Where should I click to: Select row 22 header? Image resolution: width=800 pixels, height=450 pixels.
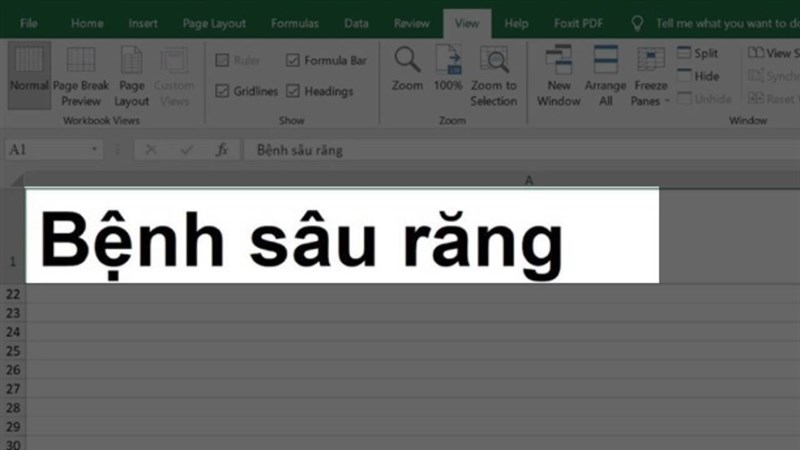tap(13, 294)
